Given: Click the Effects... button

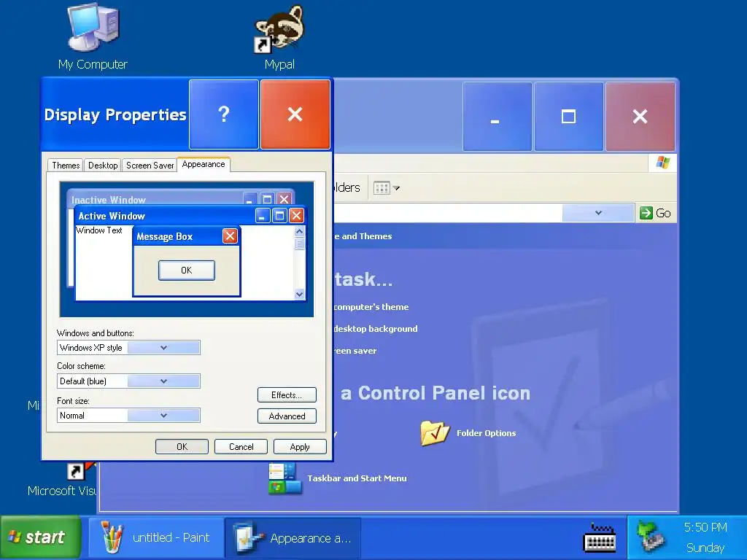Looking at the screenshot, I should 287,394.
